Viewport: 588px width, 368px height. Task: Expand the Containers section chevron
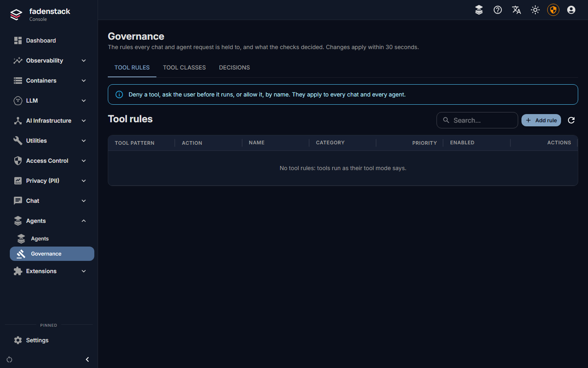pyautogui.click(x=84, y=81)
